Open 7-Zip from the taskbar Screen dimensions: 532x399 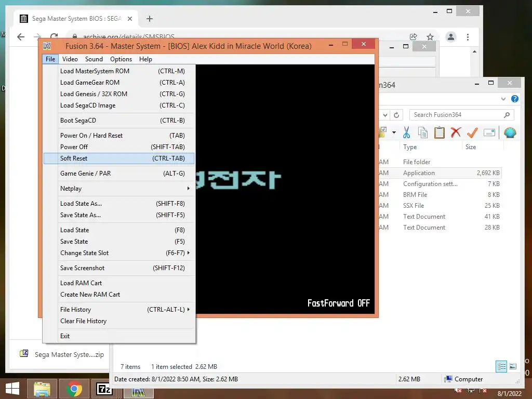104,389
